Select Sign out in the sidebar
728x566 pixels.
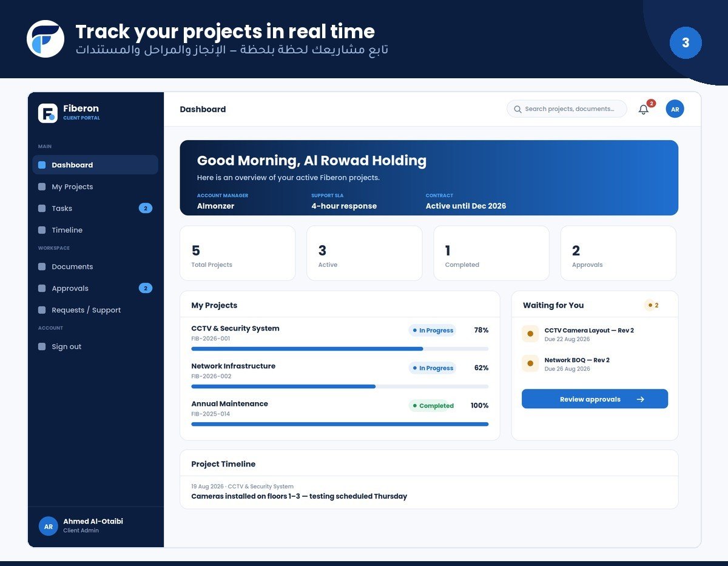click(x=95, y=347)
